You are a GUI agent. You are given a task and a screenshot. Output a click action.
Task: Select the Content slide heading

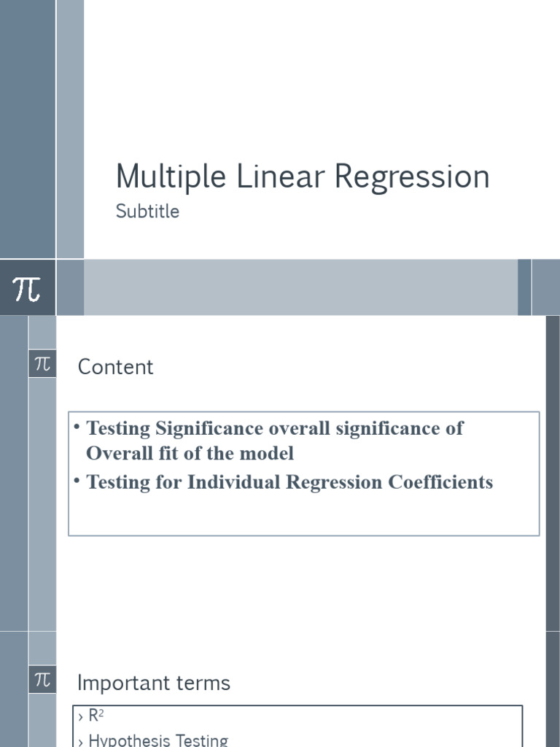pyautogui.click(x=115, y=367)
